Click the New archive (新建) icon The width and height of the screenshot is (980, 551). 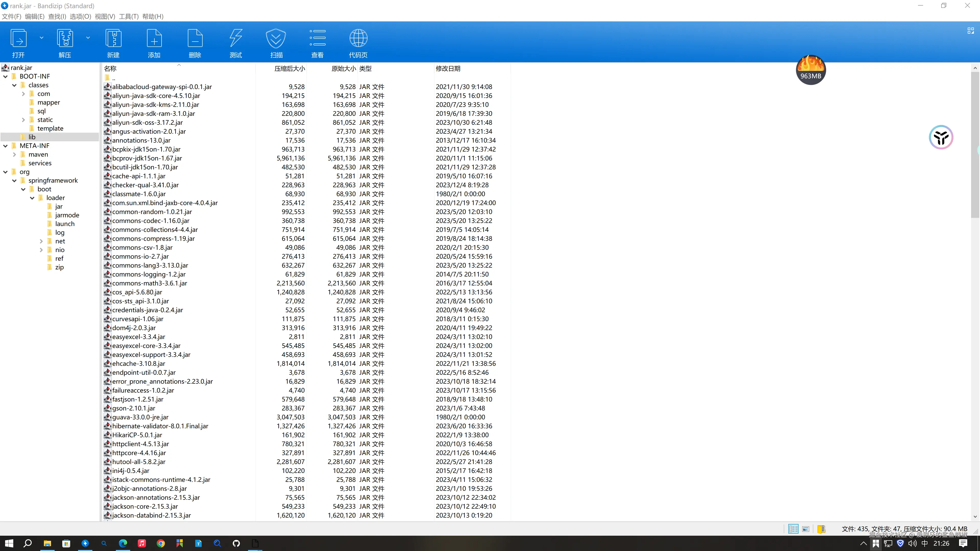point(113,39)
